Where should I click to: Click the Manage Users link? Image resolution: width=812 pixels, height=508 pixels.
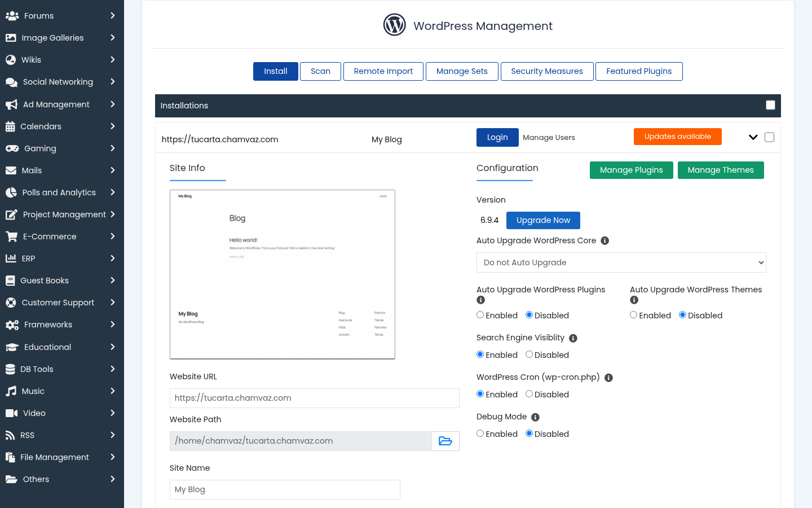pyautogui.click(x=549, y=138)
